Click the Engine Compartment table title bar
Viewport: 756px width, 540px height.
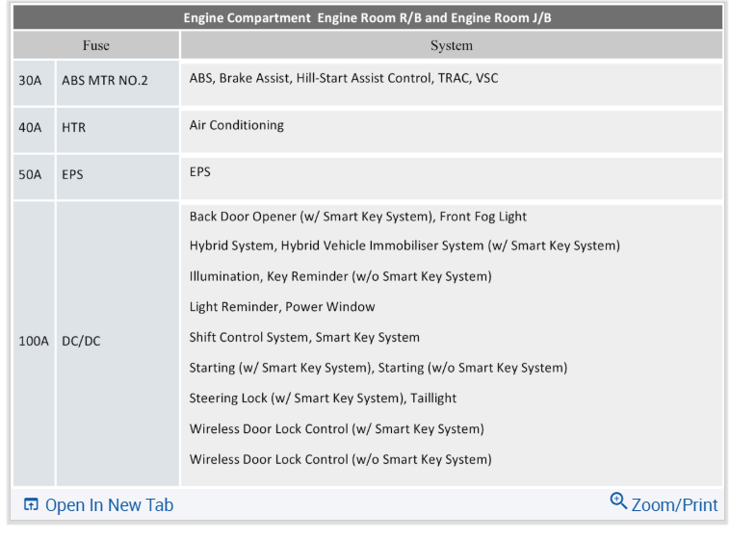367,17
